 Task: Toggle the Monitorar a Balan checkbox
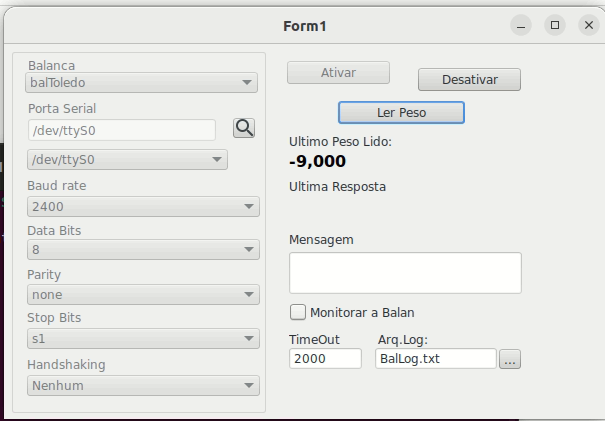pyautogui.click(x=298, y=312)
